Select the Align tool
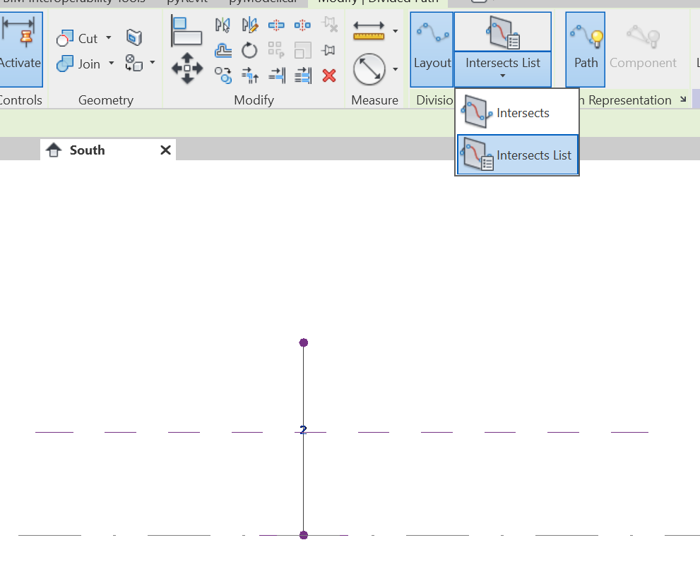The image size is (700, 588). click(x=186, y=31)
